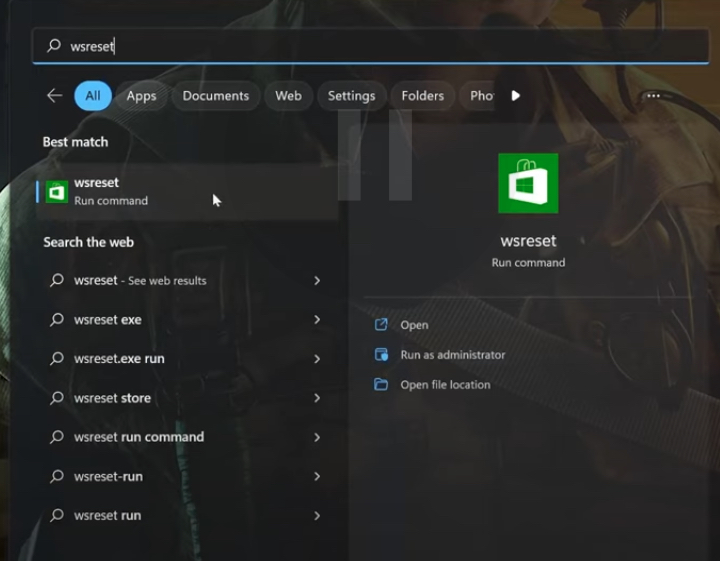This screenshot has height=561, width=720.
Task: Expand the 'wsreset exe' suggestion chevron
Action: click(317, 320)
